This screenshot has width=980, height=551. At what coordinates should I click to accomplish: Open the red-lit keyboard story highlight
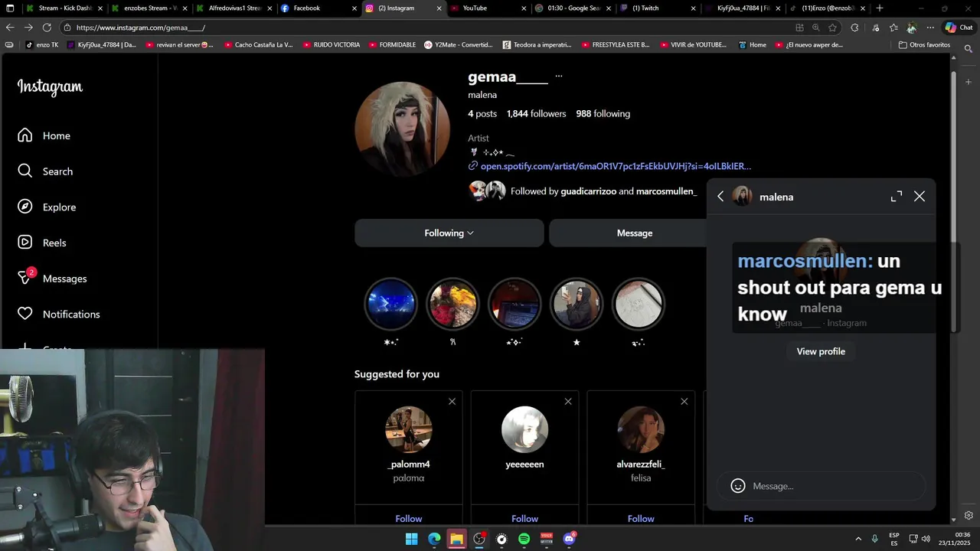pos(514,304)
